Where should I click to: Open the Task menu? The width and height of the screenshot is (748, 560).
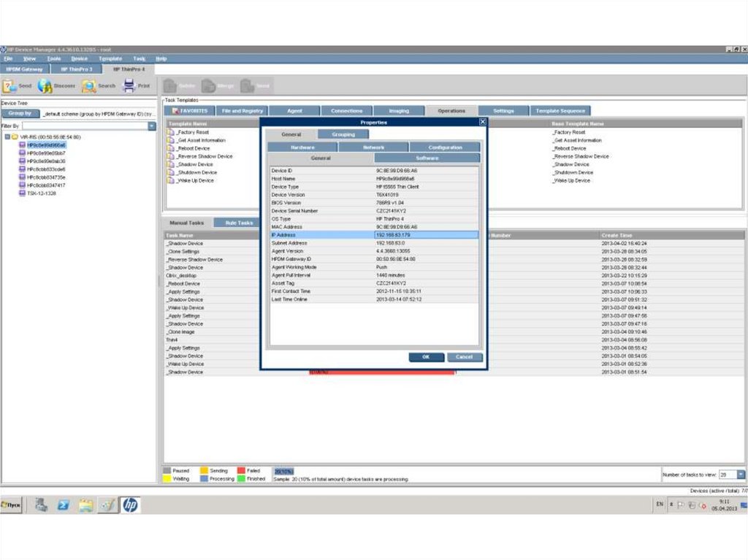140,58
